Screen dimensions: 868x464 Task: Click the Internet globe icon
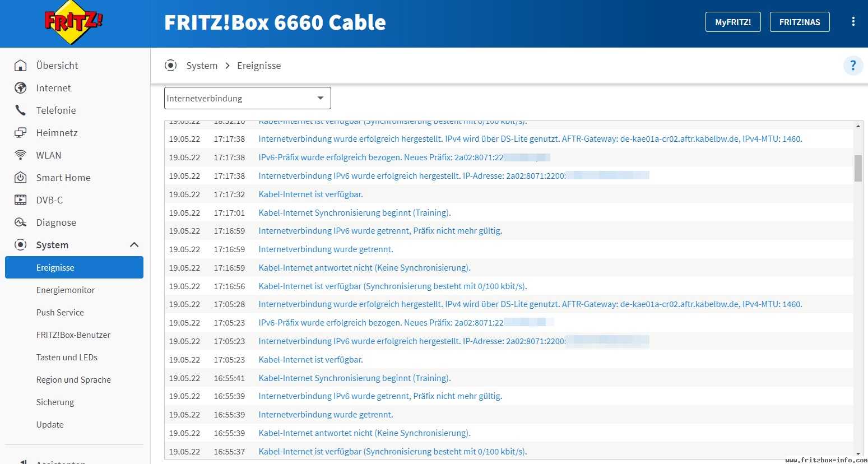coord(21,88)
